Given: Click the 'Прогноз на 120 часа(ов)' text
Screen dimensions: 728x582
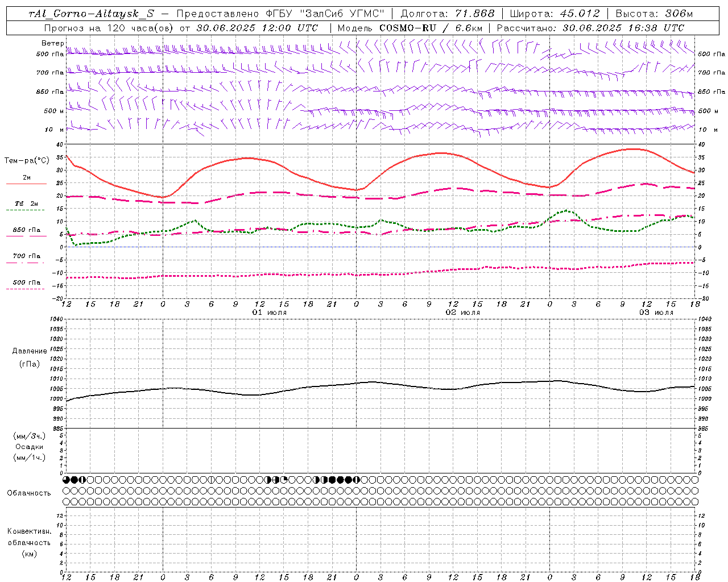Looking at the screenshot, I should click(x=109, y=28).
